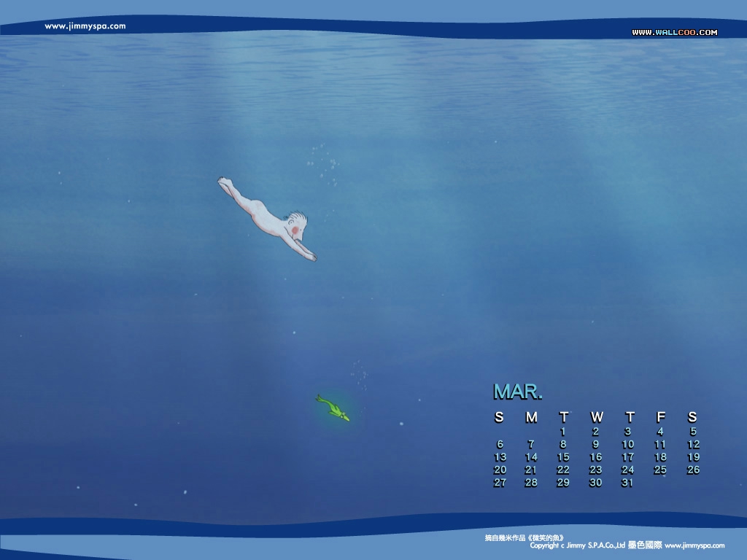The height and width of the screenshot is (560, 747).
Task: Click the F weekday column header
Action: click(660, 417)
